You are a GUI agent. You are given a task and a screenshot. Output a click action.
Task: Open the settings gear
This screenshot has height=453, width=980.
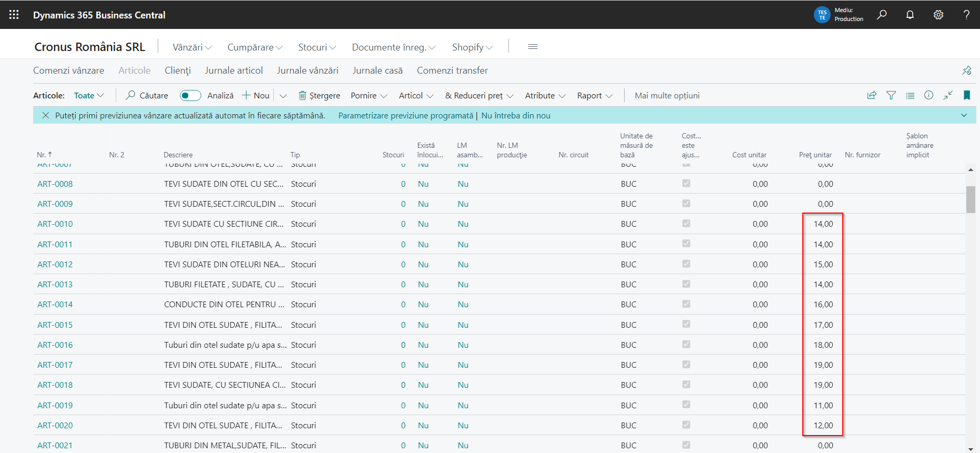click(938, 15)
